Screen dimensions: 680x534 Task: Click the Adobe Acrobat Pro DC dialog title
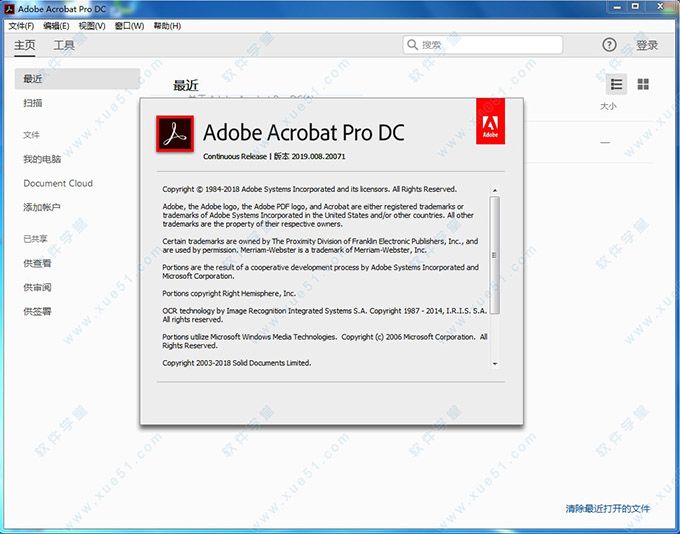tap(304, 133)
